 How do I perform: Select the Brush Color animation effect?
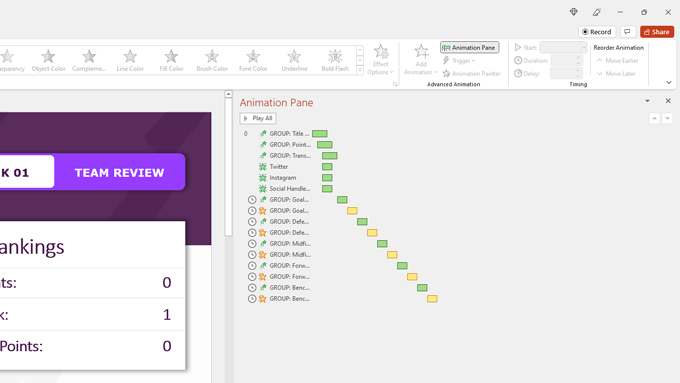click(212, 60)
